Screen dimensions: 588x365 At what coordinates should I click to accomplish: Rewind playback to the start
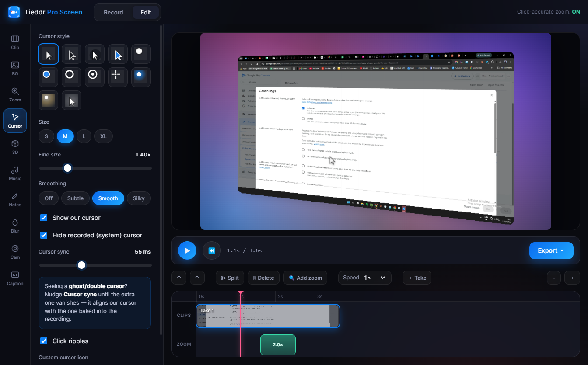pyautogui.click(x=212, y=250)
